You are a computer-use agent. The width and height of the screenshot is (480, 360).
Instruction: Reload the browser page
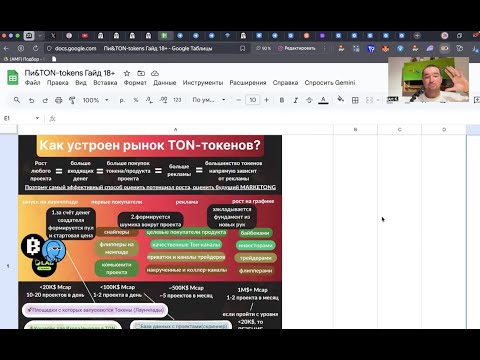coord(35,48)
